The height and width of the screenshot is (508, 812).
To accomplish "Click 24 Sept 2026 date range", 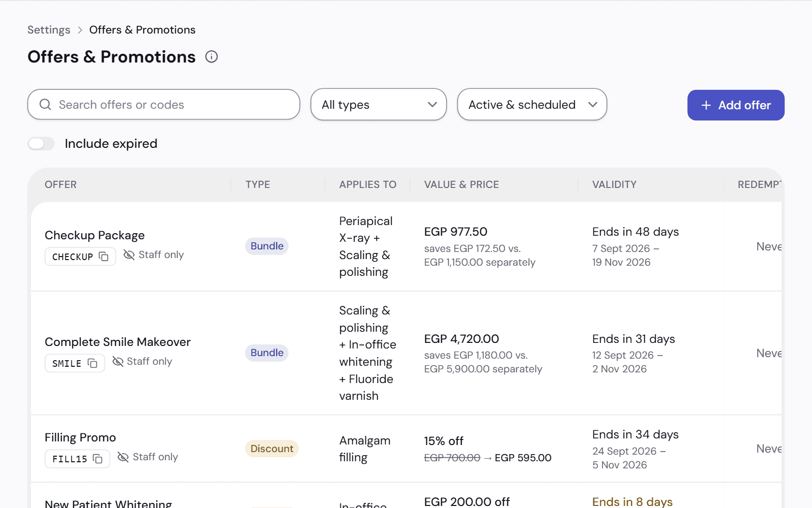I will click(x=629, y=458).
